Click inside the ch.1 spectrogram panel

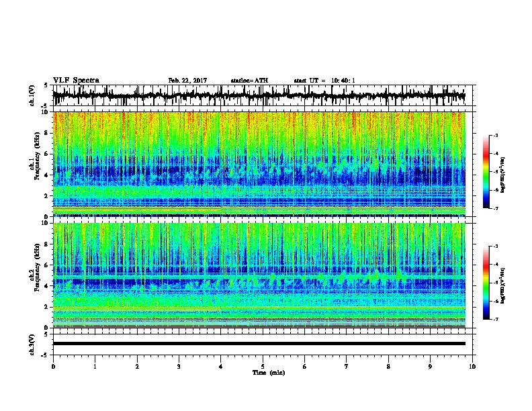[x=259, y=164]
